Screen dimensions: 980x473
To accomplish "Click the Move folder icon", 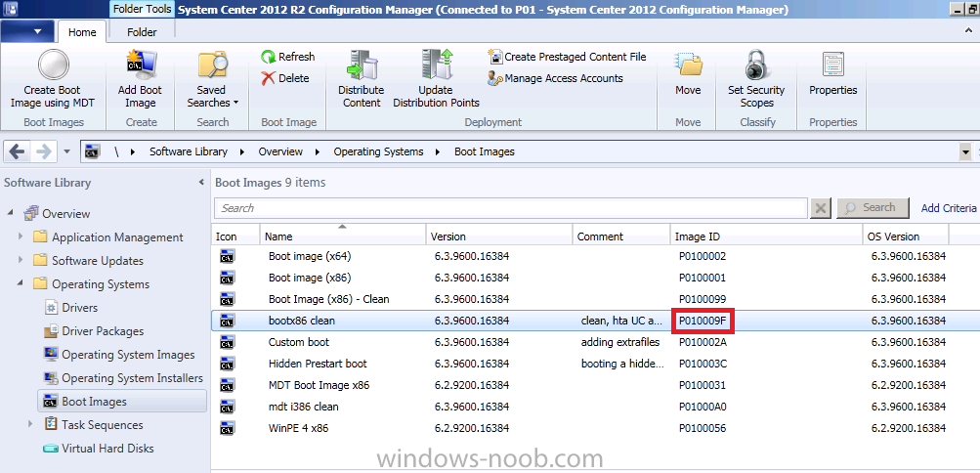I will tap(688, 64).
